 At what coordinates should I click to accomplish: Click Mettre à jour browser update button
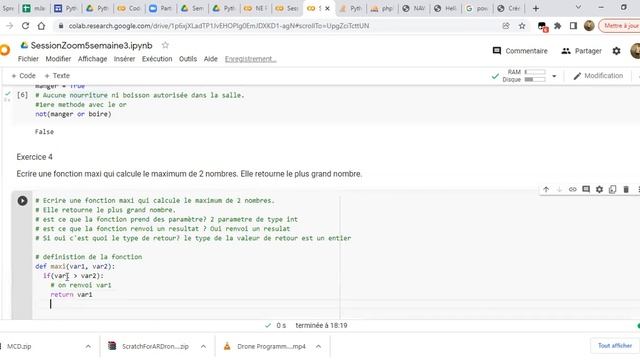click(619, 26)
